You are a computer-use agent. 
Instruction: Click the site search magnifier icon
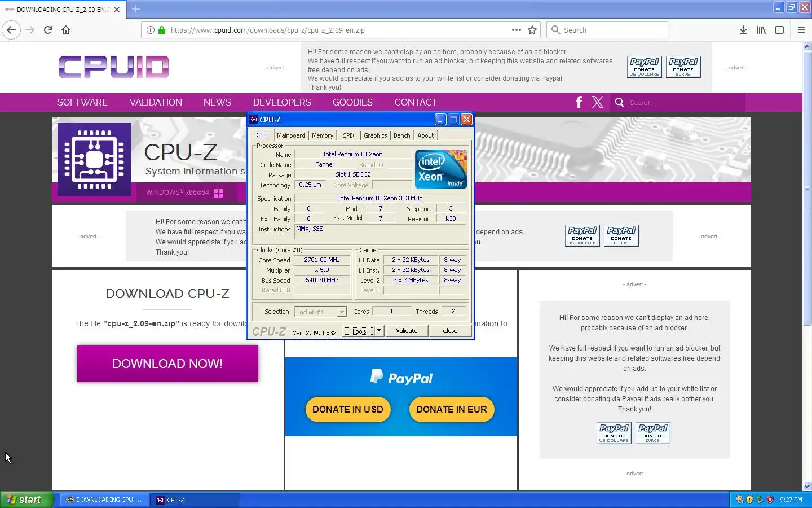(619, 102)
